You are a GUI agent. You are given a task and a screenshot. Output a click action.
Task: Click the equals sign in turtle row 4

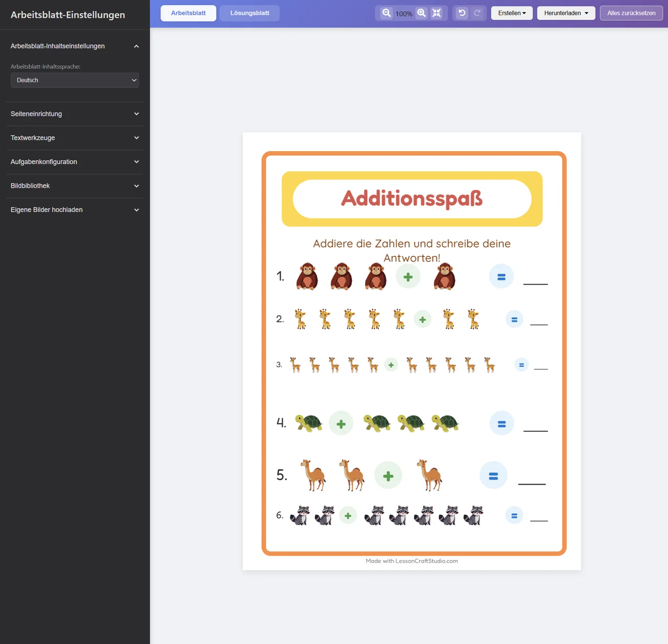coord(502,423)
